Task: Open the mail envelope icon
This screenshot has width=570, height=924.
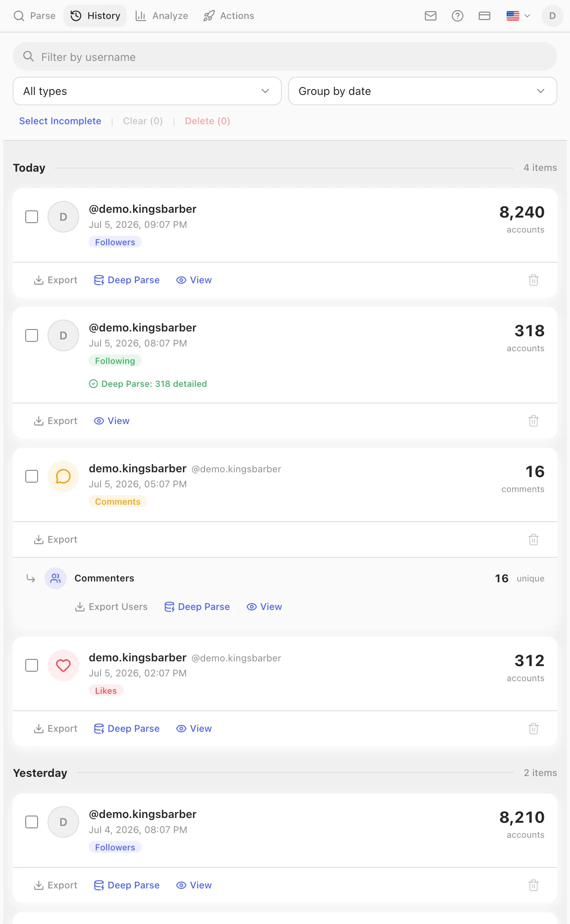Action: coord(431,16)
